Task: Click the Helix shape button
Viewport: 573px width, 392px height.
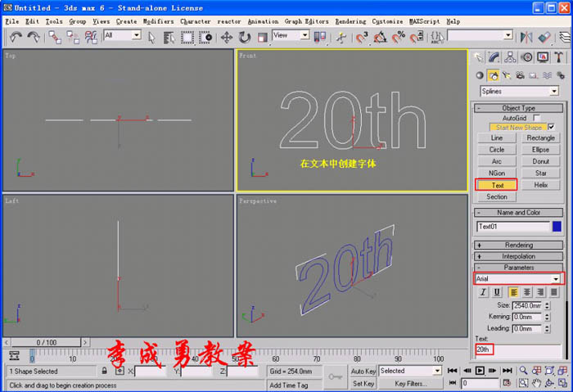Action: pyautogui.click(x=540, y=185)
